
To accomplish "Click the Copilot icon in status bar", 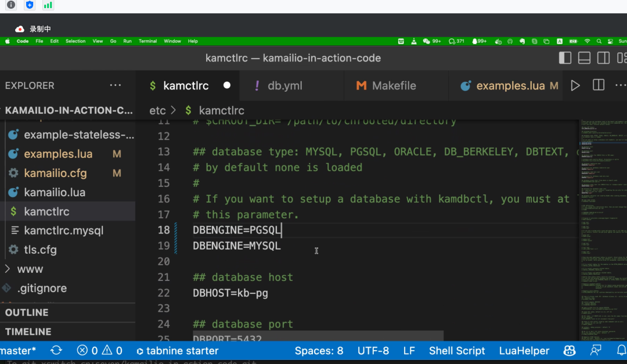I will click(x=569, y=351).
